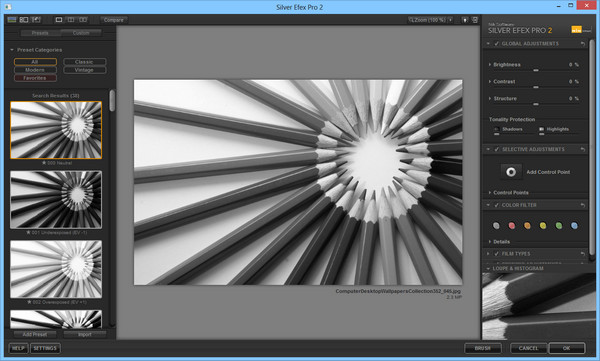600x361 pixels.
Task: Select the Classic preset category
Action: [84, 62]
